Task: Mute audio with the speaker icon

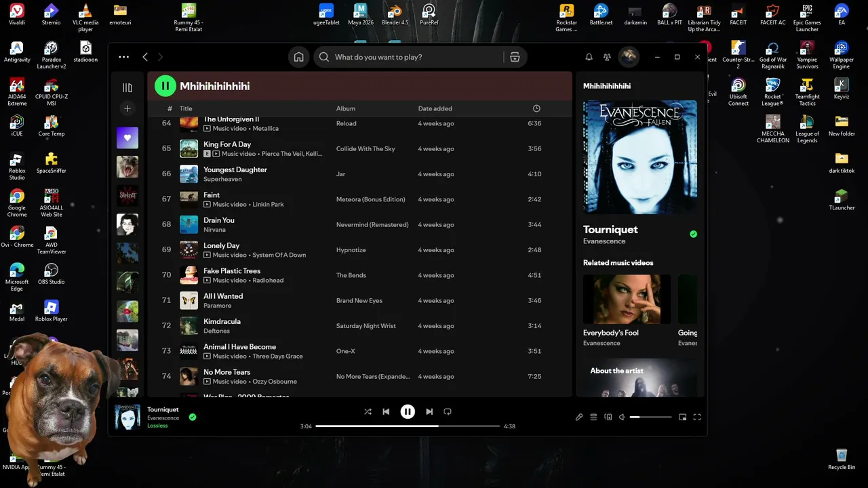Action: (622, 418)
